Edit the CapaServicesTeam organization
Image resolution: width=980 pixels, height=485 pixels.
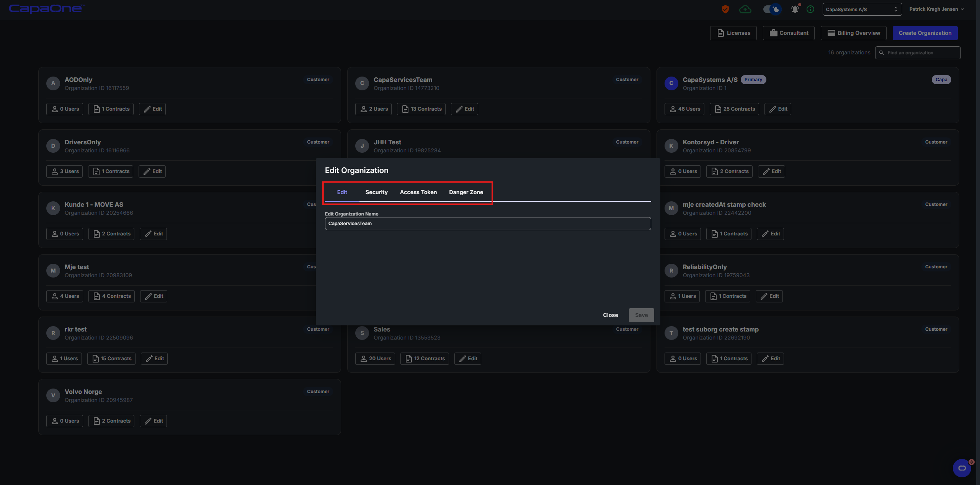(x=464, y=109)
